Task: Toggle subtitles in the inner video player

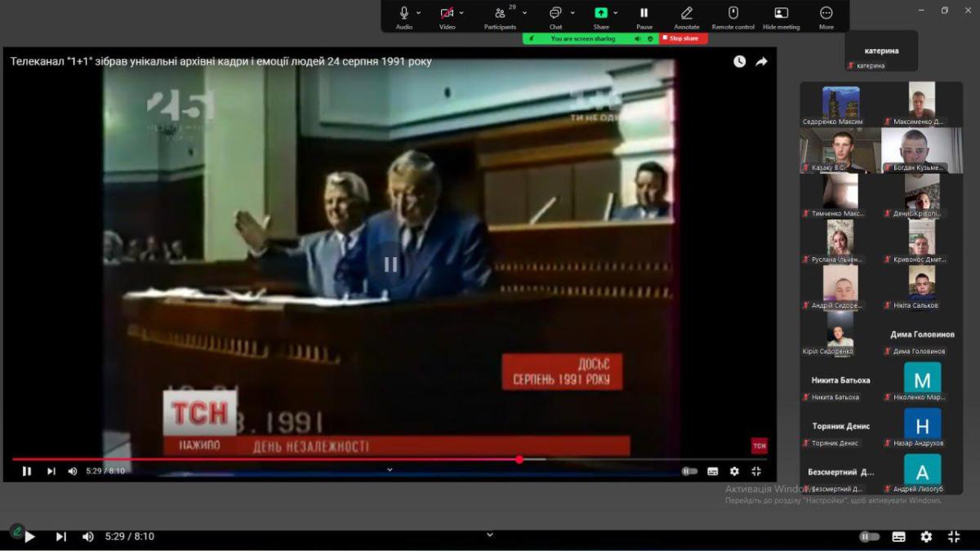Action: (x=712, y=471)
